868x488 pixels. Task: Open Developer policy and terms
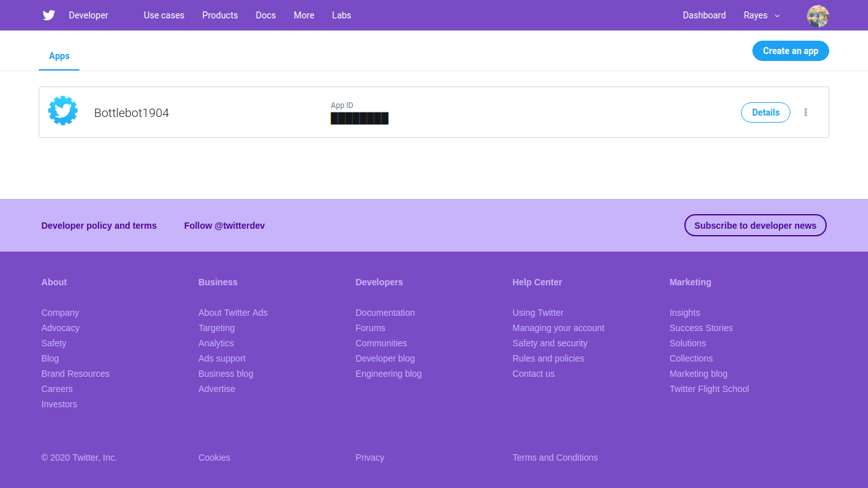click(99, 226)
